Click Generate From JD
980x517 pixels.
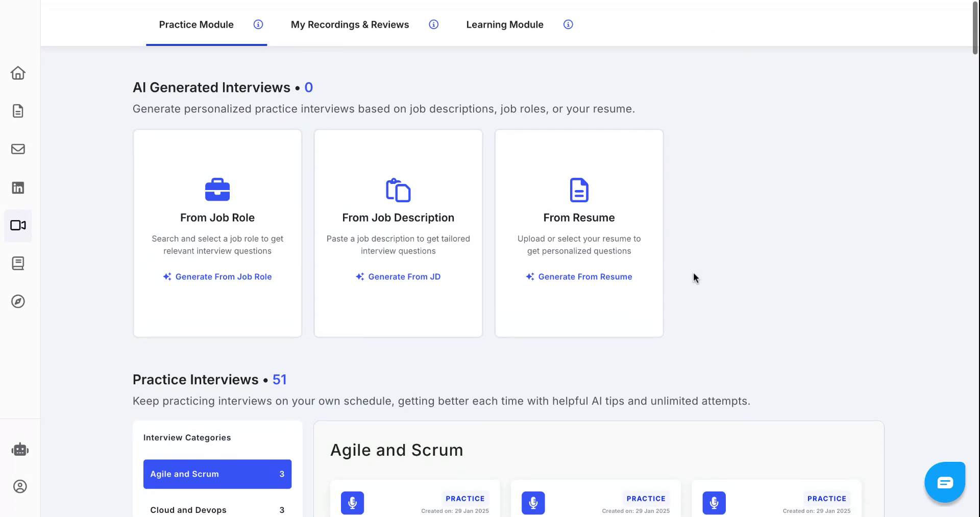398,276
